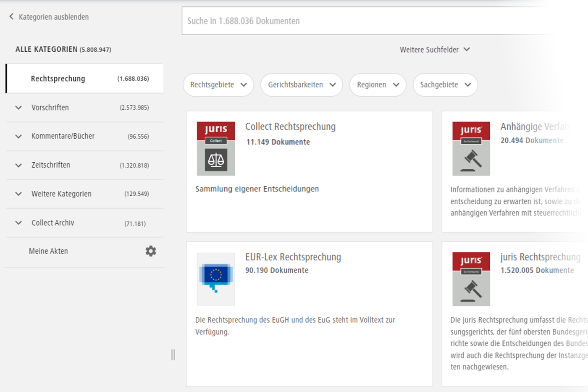Select the EUR-Lex EU flag thumbnail icon
The width and height of the screenshot is (588, 392).
pyautogui.click(x=215, y=279)
